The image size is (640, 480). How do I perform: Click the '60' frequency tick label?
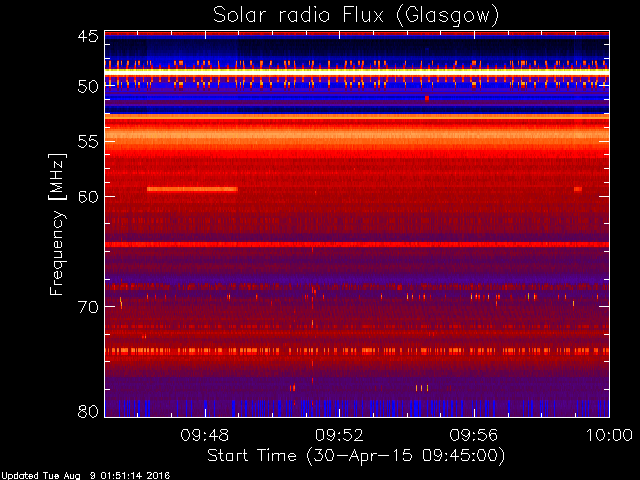[88, 196]
